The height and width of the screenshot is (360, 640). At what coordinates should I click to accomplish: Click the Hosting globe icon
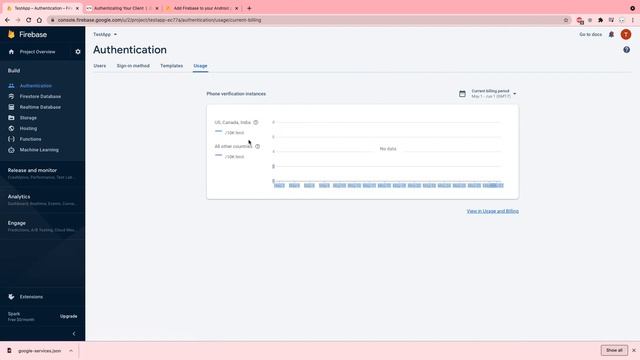tap(11, 128)
